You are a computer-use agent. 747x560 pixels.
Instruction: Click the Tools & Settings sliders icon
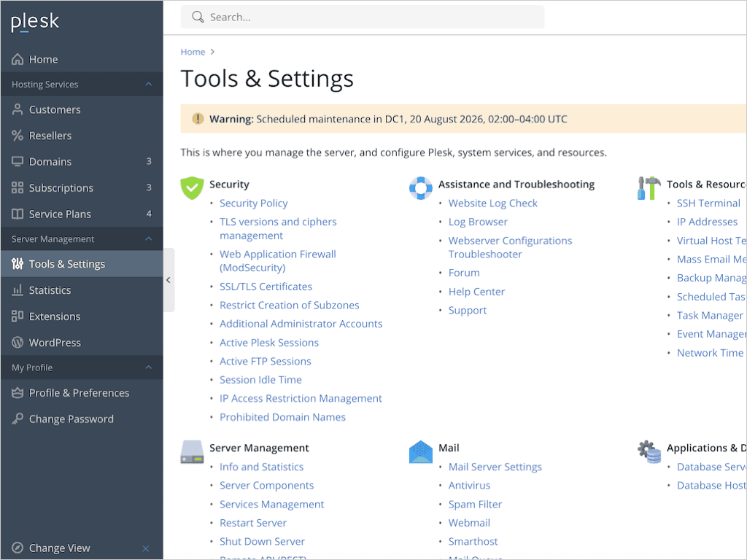[x=18, y=264]
